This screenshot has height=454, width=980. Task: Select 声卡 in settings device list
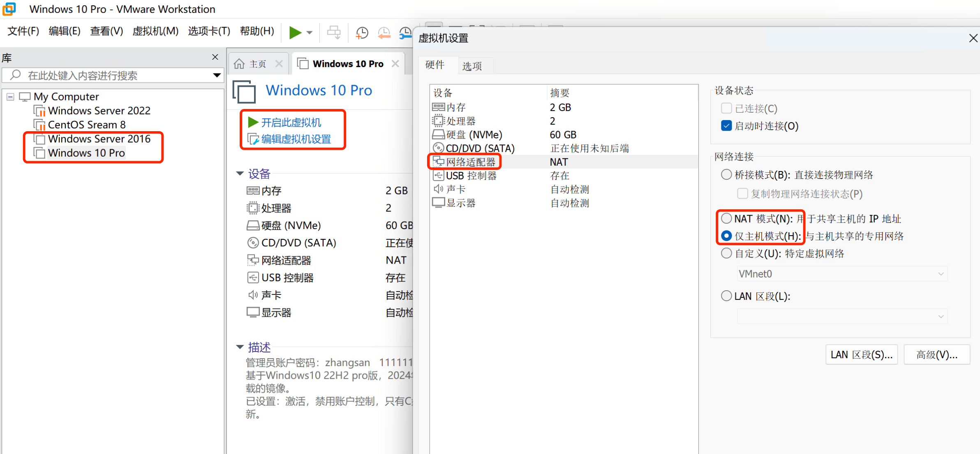(x=564, y=189)
